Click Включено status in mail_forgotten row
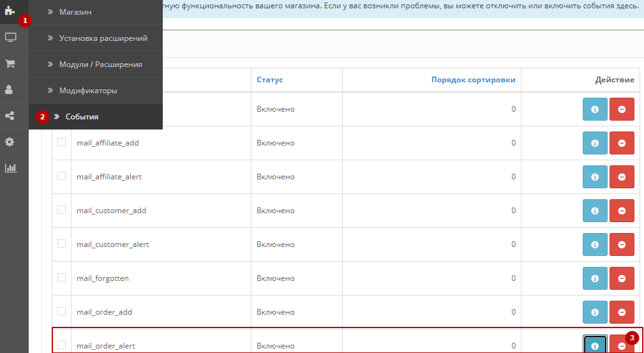The image size is (644, 353). 276,278
